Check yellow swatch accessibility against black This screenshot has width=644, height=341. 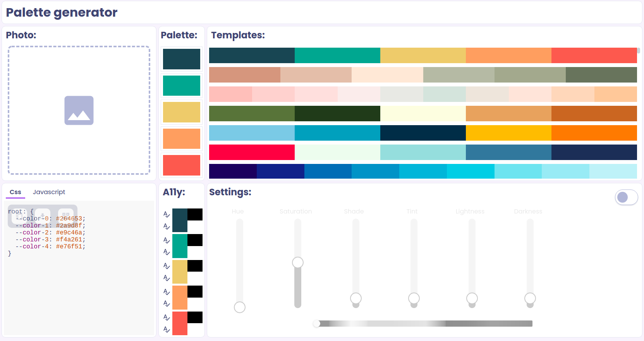pos(167,266)
